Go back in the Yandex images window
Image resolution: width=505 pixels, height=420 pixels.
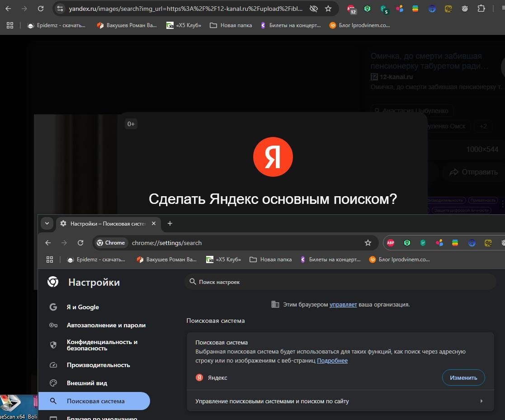pos(9,9)
